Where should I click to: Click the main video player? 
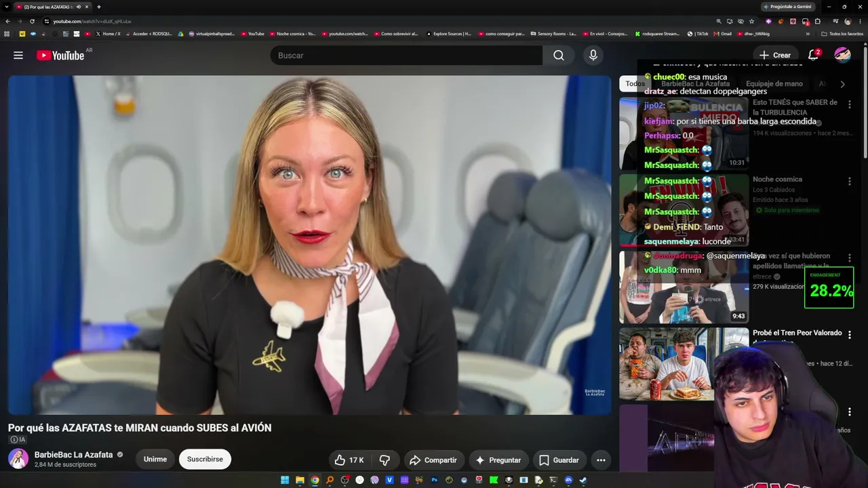[310, 245]
